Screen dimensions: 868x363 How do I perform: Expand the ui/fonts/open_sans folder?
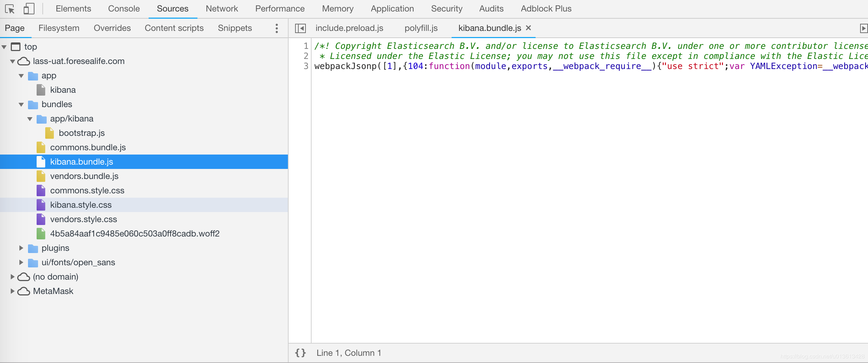pyautogui.click(x=21, y=262)
